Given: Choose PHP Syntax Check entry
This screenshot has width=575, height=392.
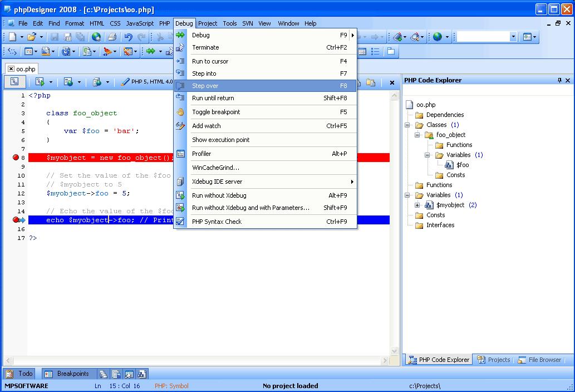Looking at the screenshot, I should [x=265, y=222].
